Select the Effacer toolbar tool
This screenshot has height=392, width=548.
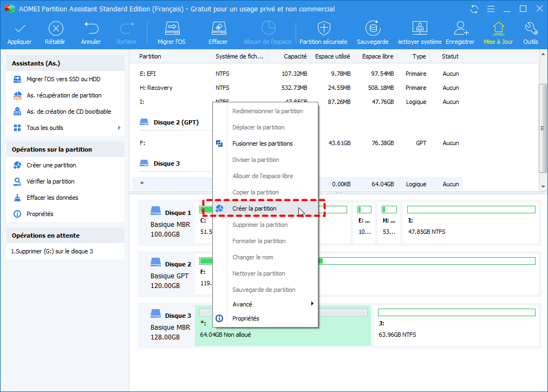coord(218,33)
